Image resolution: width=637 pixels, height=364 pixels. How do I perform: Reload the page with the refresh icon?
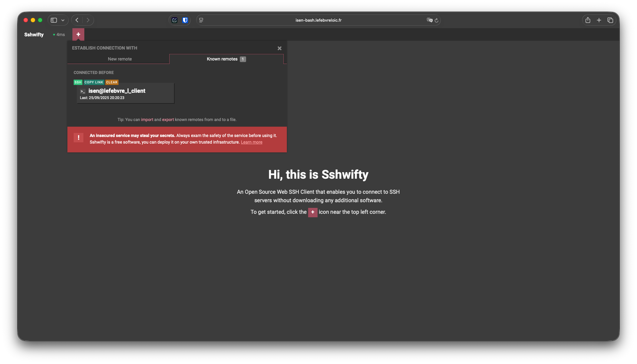[x=436, y=20]
